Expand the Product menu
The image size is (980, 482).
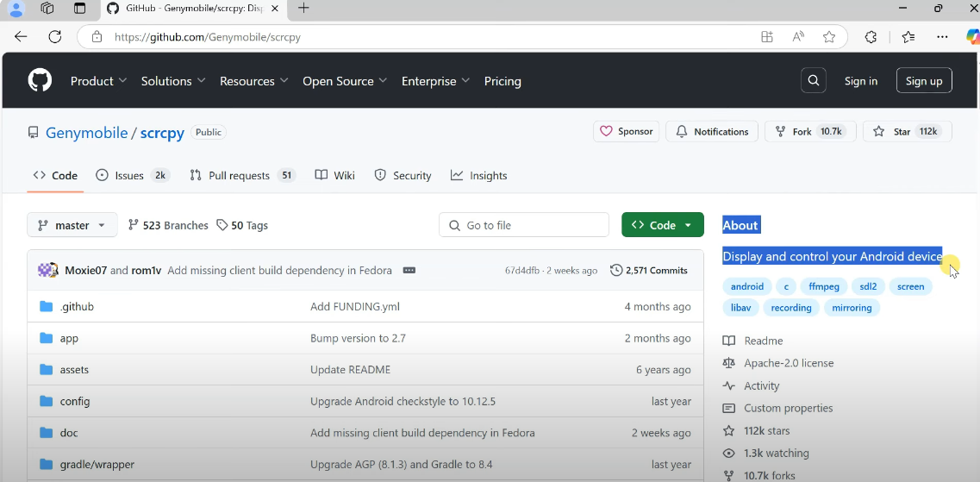click(98, 81)
